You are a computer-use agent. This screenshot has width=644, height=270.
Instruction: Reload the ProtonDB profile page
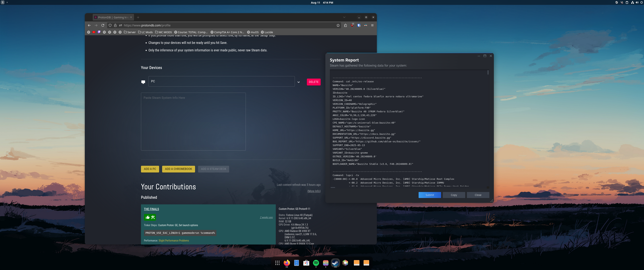[x=103, y=25]
